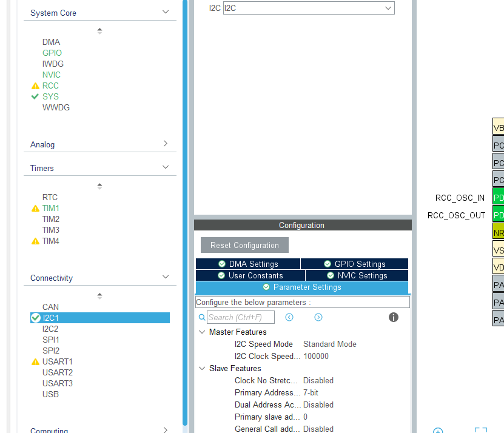Click the parameter info icon

pyautogui.click(x=394, y=317)
